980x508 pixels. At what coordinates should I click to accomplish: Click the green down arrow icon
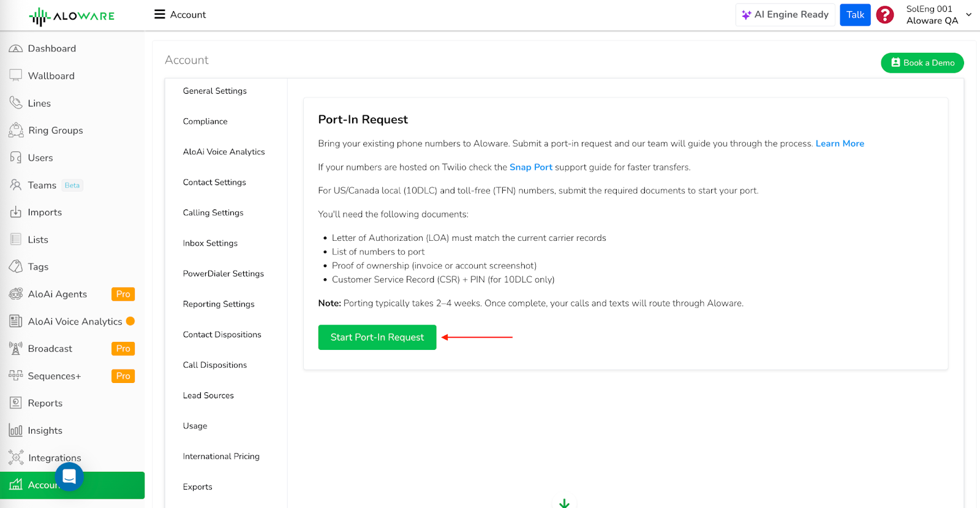click(x=564, y=503)
